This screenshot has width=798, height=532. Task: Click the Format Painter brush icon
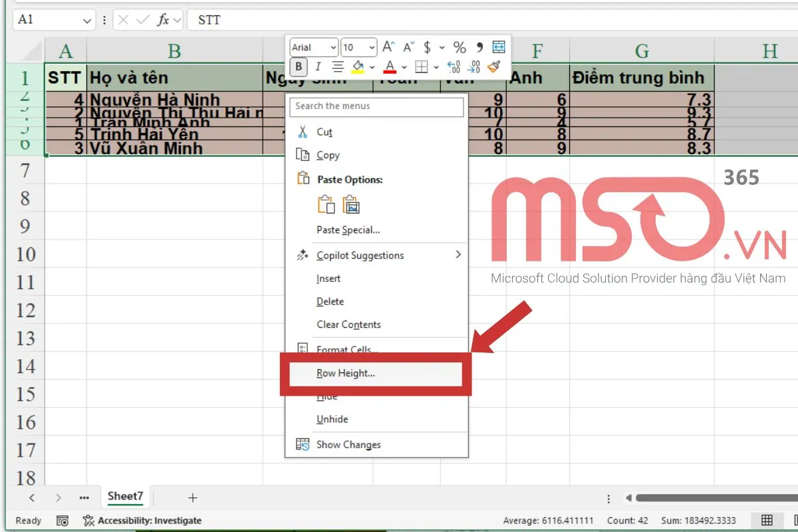[493, 66]
